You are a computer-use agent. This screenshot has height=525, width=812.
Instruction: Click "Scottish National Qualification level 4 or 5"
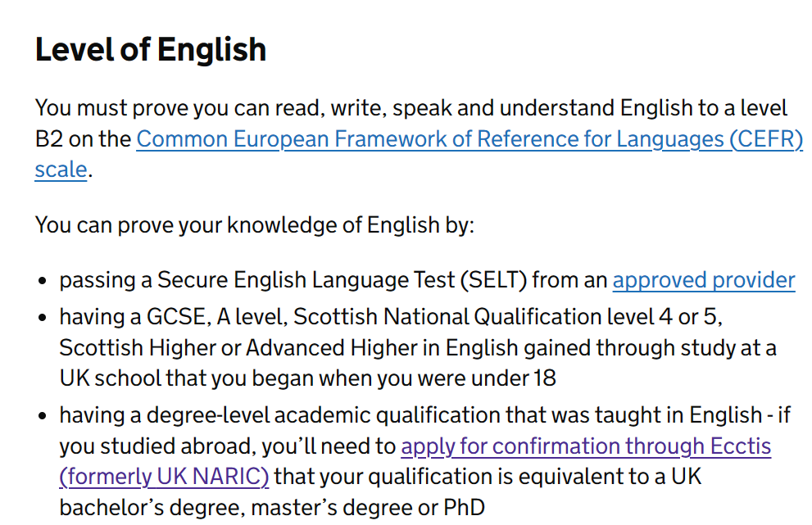coord(506,317)
